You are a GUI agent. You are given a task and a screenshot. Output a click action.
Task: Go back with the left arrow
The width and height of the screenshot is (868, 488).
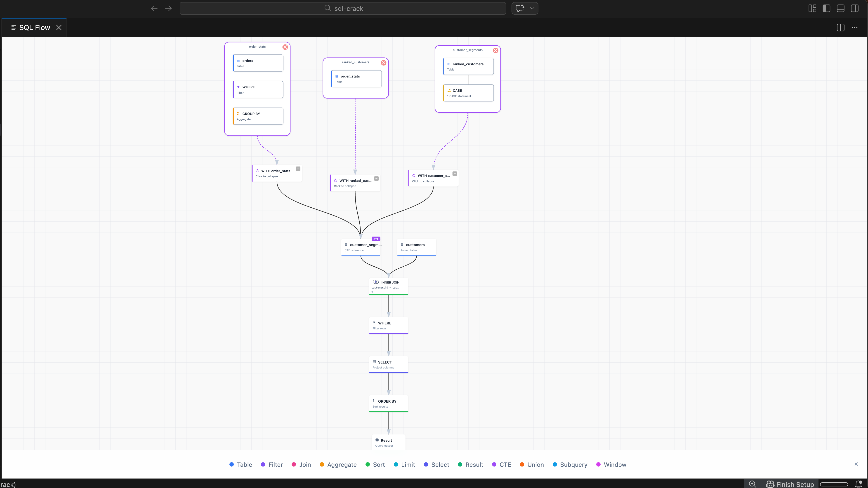click(x=154, y=8)
